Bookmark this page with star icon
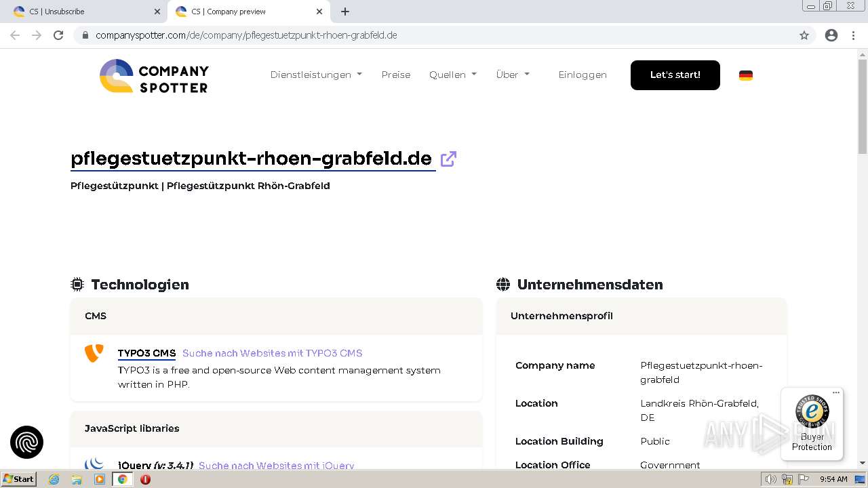This screenshot has height=488, width=868. click(804, 35)
